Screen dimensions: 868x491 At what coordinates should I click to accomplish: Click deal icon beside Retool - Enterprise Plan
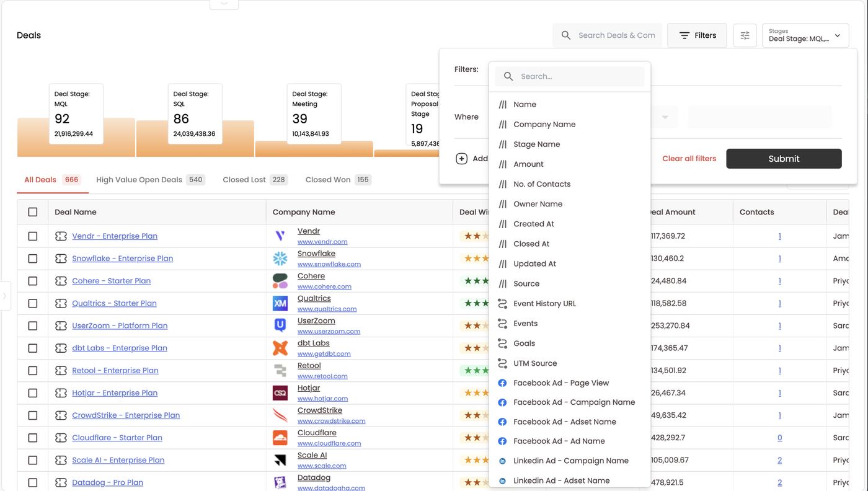(x=61, y=371)
